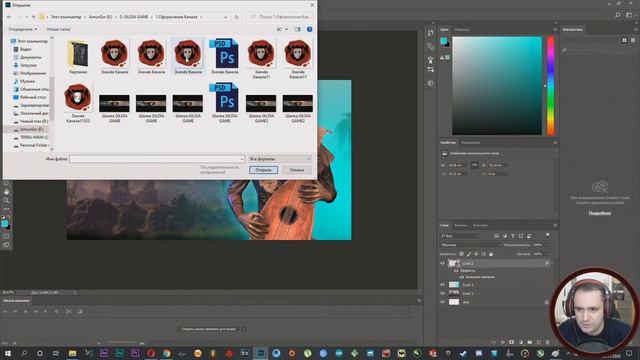
Task: Switch to the Channels tab
Action: tap(461, 225)
